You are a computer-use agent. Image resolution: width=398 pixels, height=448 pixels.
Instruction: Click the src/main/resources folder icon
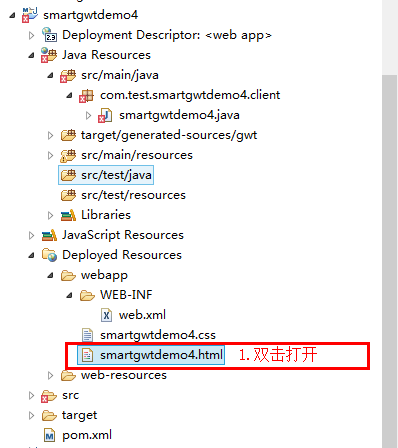click(x=68, y=155)
